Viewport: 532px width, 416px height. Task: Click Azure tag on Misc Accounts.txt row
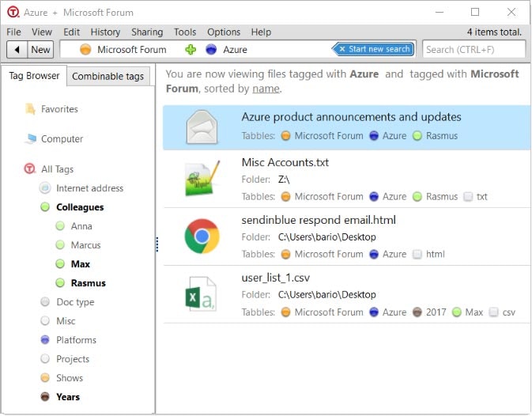(x=388, y=196)
